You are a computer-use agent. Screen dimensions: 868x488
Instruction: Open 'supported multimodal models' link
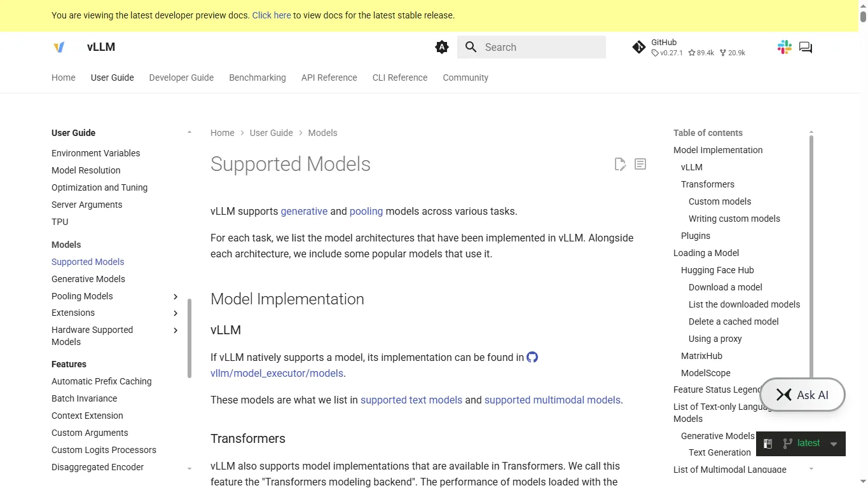(x=552, y=400)
